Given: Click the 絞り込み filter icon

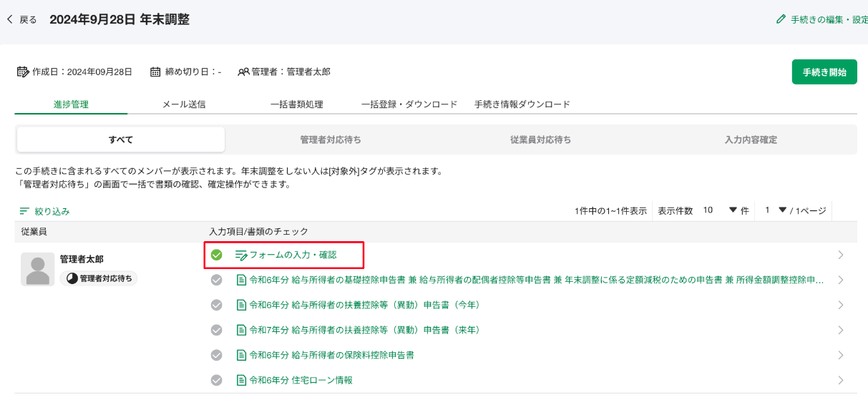Looking at the screenshot, I should [x=24, y=211].
